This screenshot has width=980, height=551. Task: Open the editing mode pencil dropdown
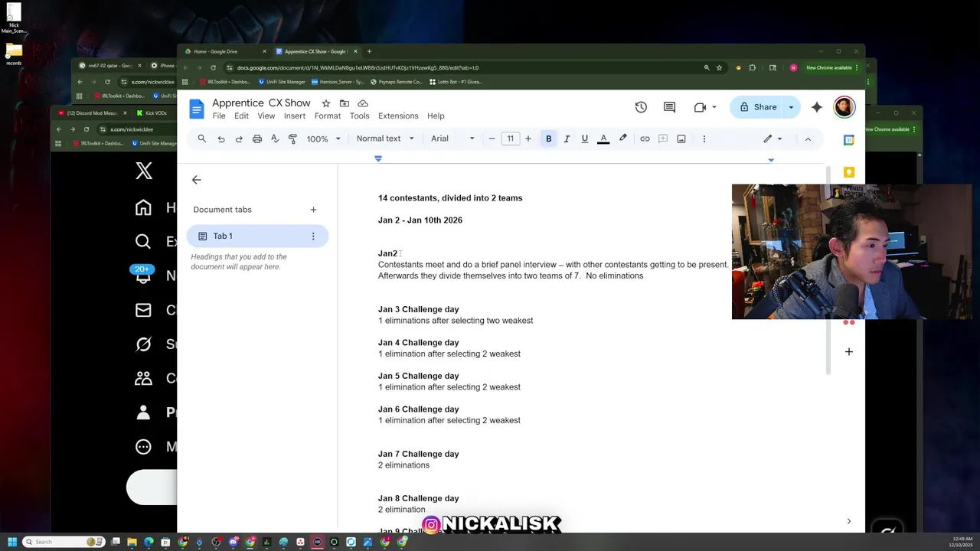[773, 139]
